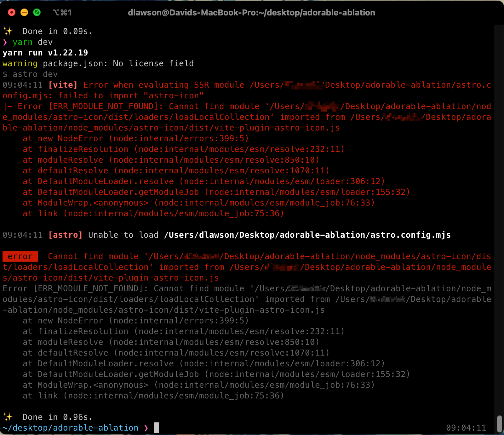
Task: Click the window title showing adorable-ablation
Action: 252,13
